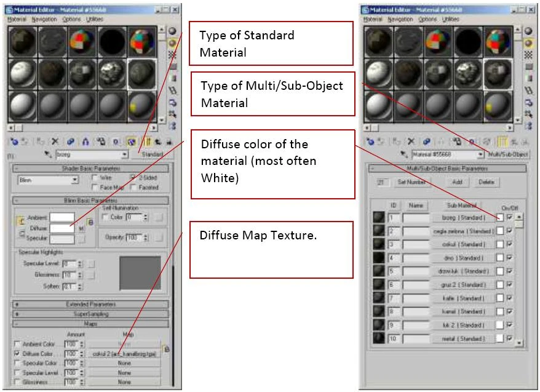The height and width of the screenshot is (392, 540).
Task: Toggle checkered Background icon in Standard window
Action: click(x=172, y=55)
